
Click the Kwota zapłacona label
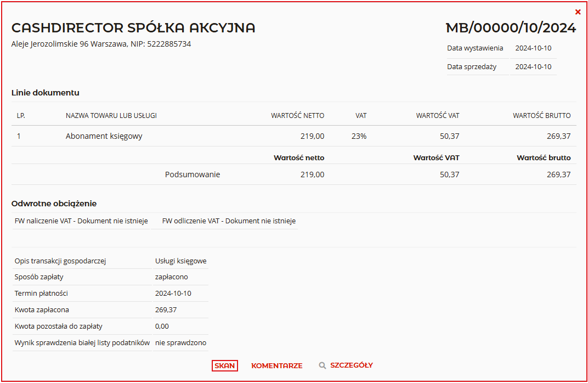click(x=42, y=310)
